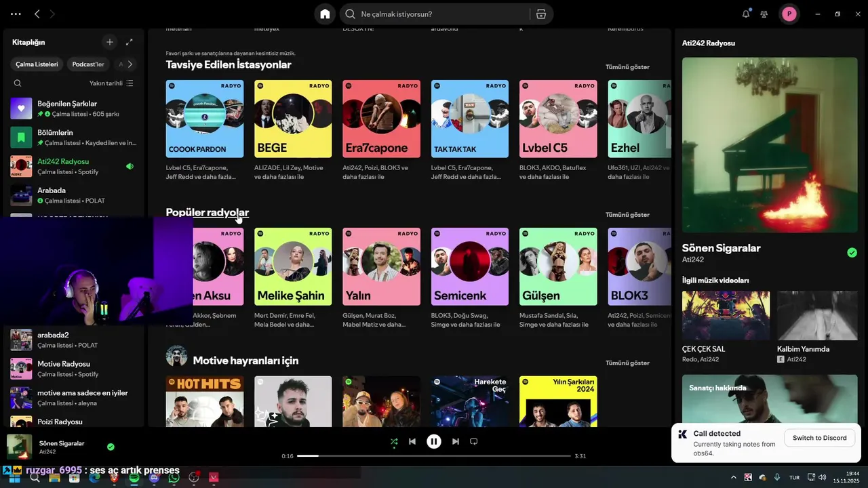868x488 pixels.
Task: Open Bölümlerin bookmark icon
Action: coord(21,138)
